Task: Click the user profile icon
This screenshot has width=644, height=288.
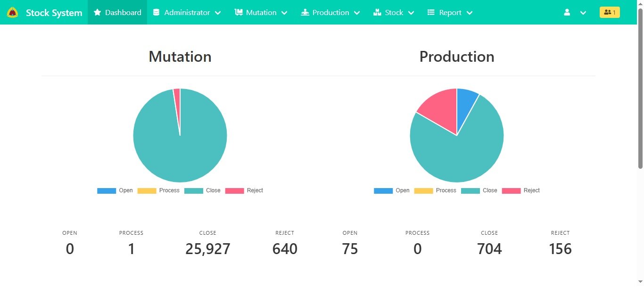Action: (x=567, y=13)
